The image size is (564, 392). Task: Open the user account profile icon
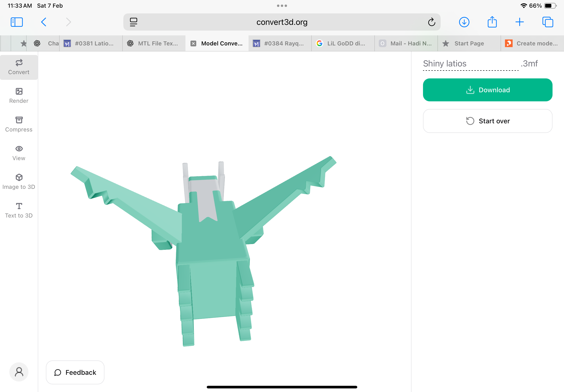19,372
